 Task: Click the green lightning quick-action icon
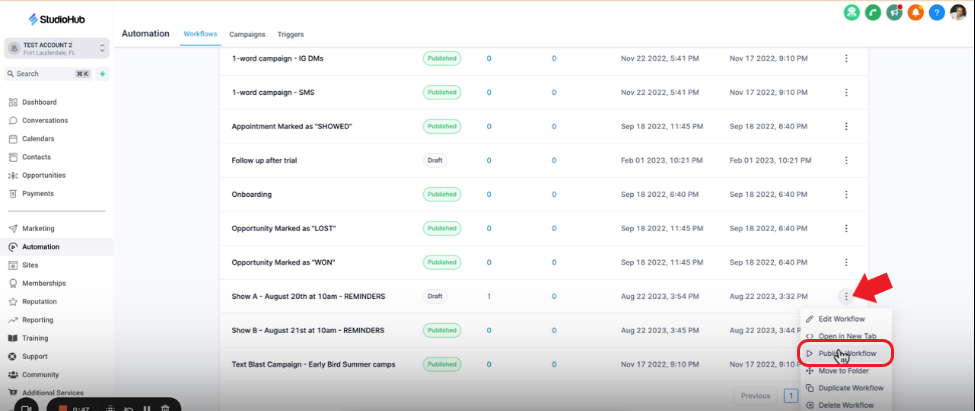[103, 74]
